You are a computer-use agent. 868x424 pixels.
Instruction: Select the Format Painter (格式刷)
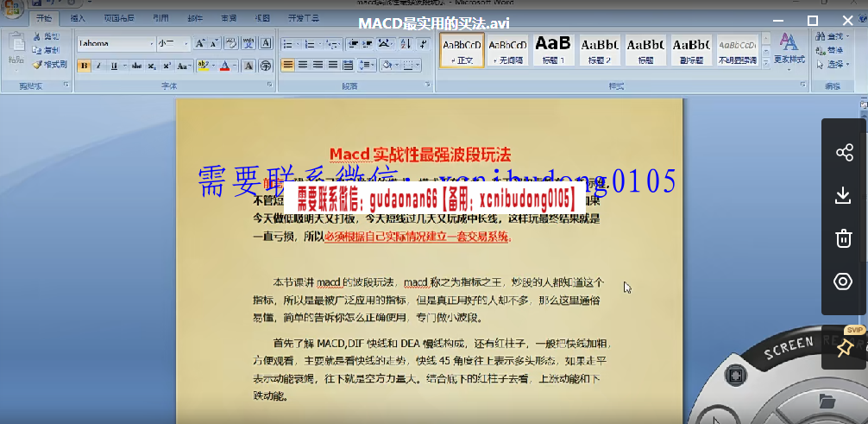50,65
